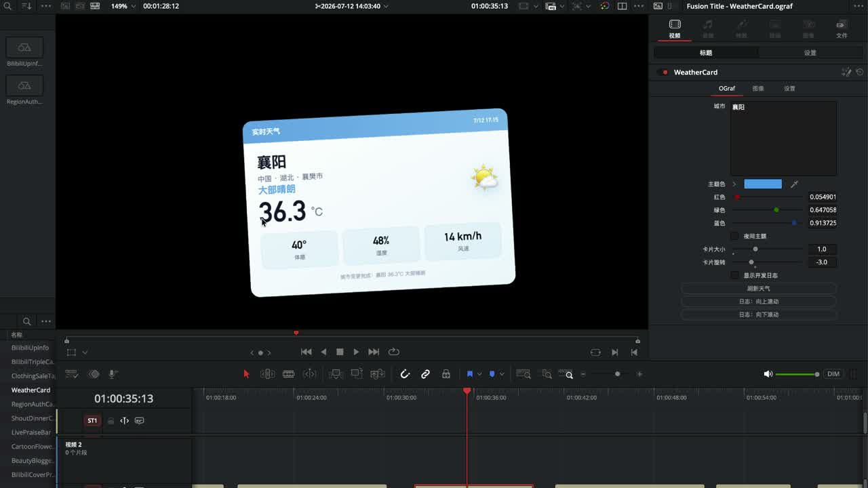This screenshot has height=488, width=868.
Task: Select the 图像 sub-tab
Action: (x=758, y=88)
